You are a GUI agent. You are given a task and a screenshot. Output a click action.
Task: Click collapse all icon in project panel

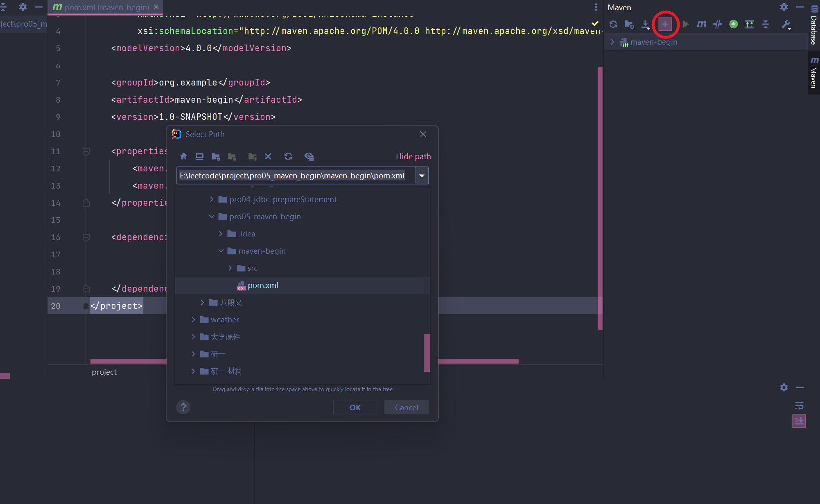3,7
